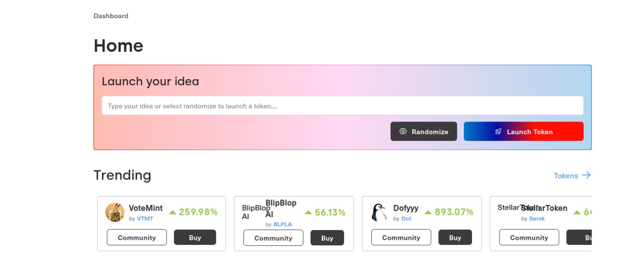Buy the BlipBlop AI token

point(327,238)
